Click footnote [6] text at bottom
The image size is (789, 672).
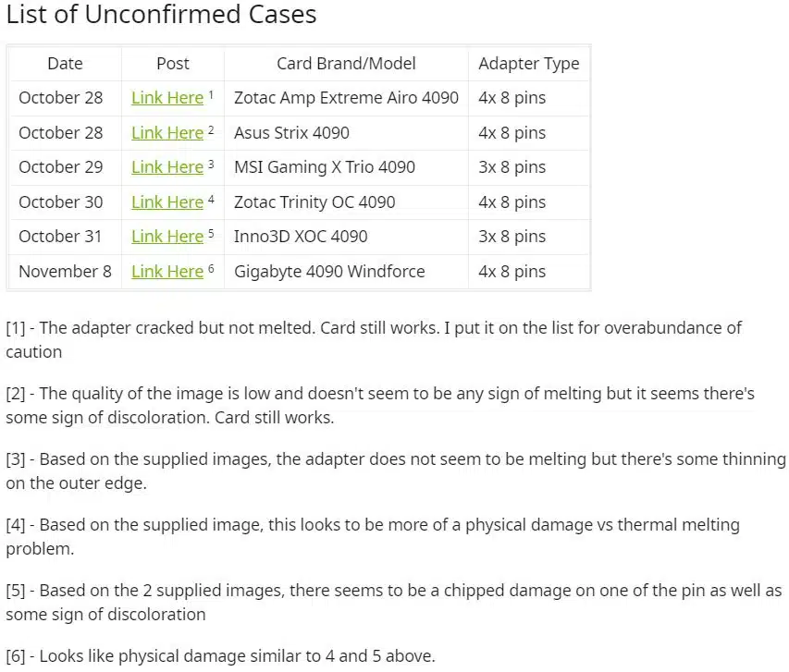click(x=220, y=656)
